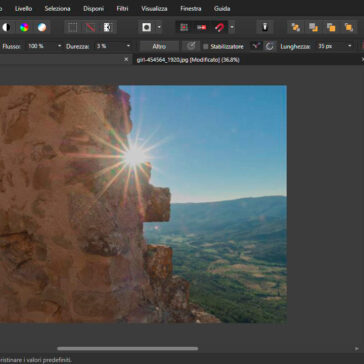Click the red grid force-pixel-alignment icon

click(184, 27)
